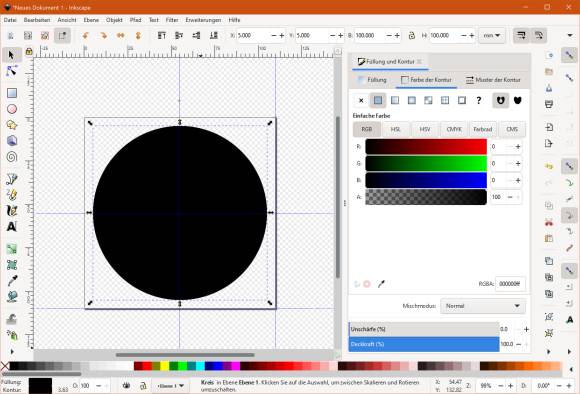Select the Rectangle tool
580x394 pixels.
pos(12,93)
